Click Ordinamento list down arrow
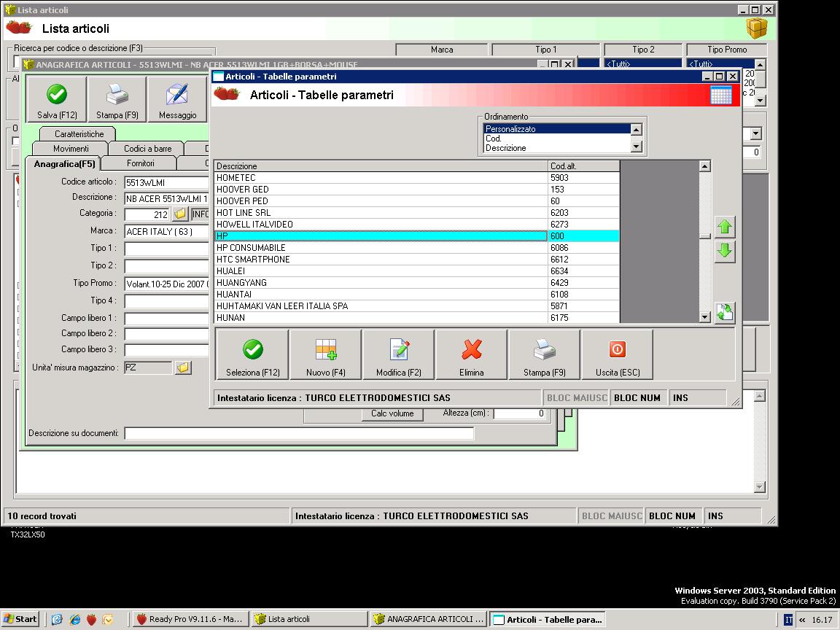The width and height of the screenshot is (840, 630). click(637, 147)
